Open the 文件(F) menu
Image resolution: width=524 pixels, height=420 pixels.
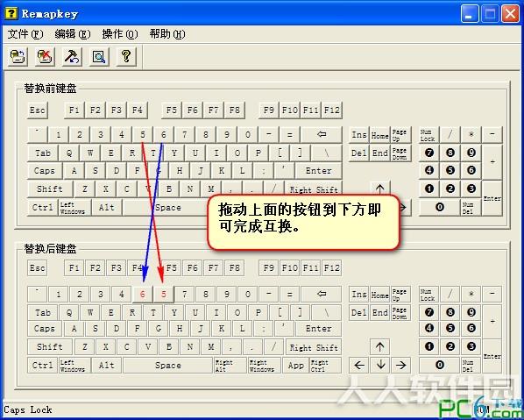tap(25, 34)
